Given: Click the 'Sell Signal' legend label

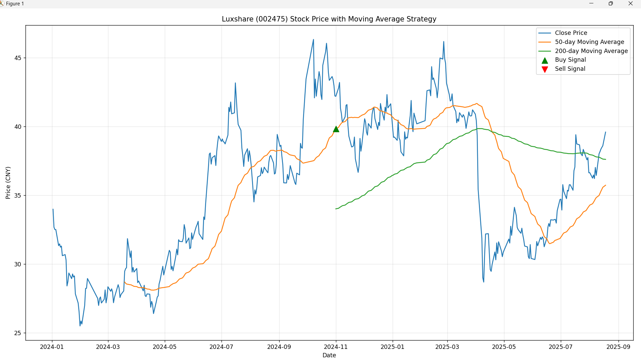Looking at the screenshot, I should pyautogui.click(x=570, y=69).
